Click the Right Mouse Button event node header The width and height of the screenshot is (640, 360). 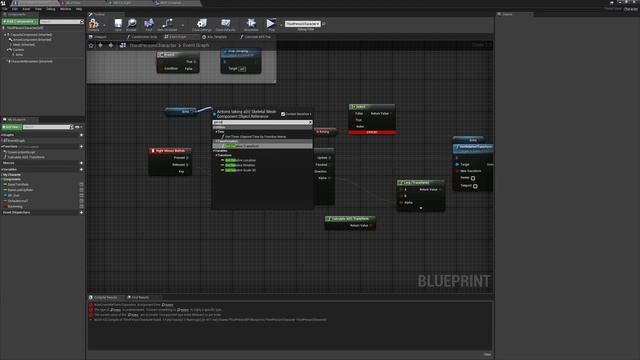pyautogui.click(x=170, y=151)
